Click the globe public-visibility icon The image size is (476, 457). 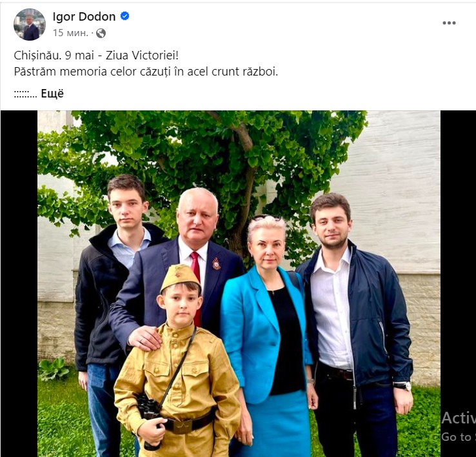(101, 33)
